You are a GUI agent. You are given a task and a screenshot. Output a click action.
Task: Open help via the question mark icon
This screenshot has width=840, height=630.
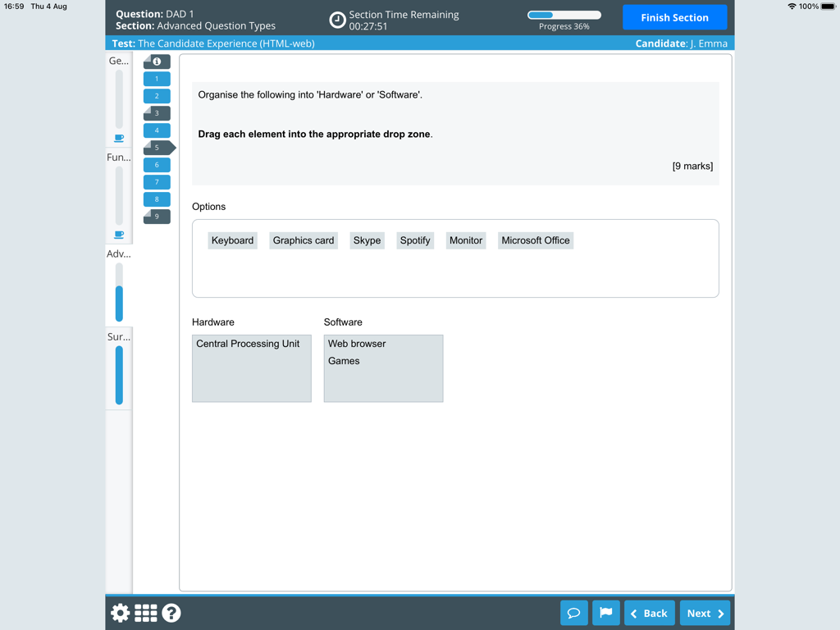(171, 613)
